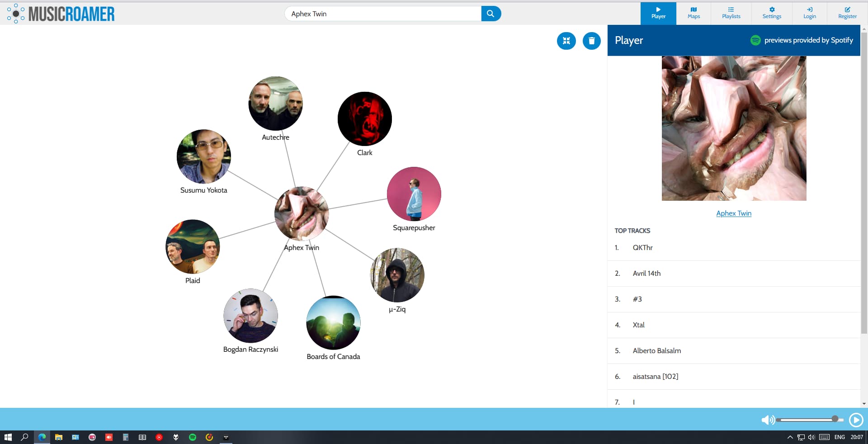Image resolution: width=868 pixels, height=444 pixels.
Task: Open the Windows Start menu
Action: click(x=8, y=437)
